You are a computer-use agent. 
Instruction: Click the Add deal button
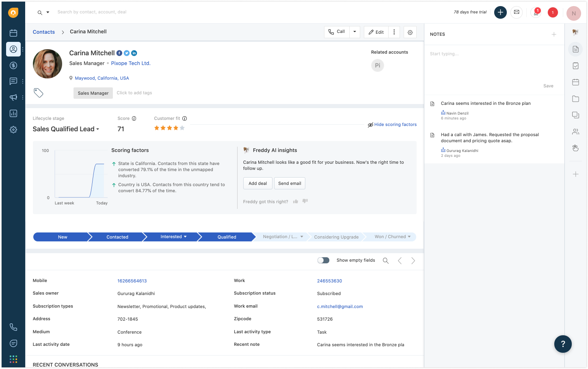click(x=257, y=183)
